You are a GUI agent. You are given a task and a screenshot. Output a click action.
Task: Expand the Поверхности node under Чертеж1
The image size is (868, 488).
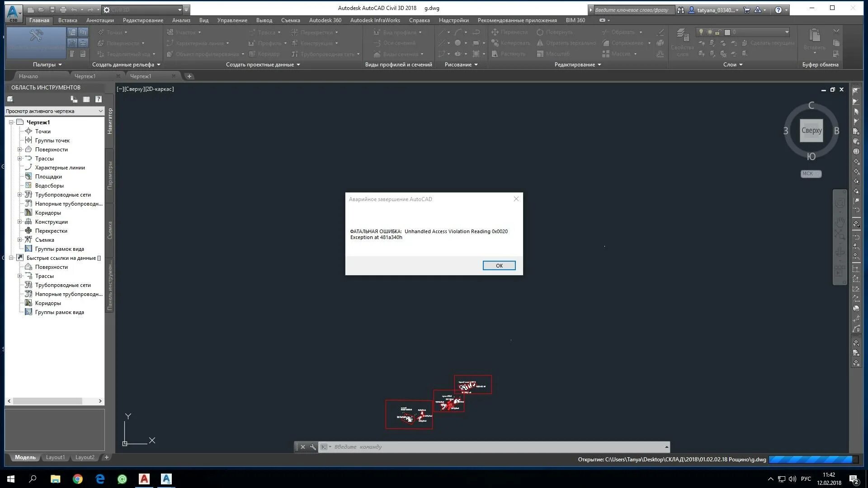[19, 150]
